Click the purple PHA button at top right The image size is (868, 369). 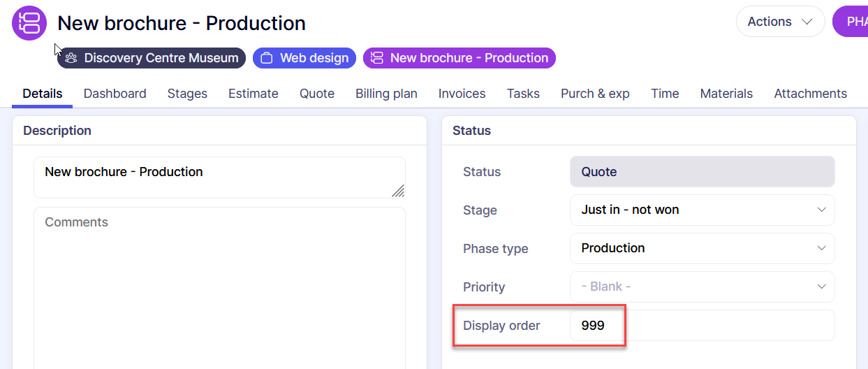point(853,22)
